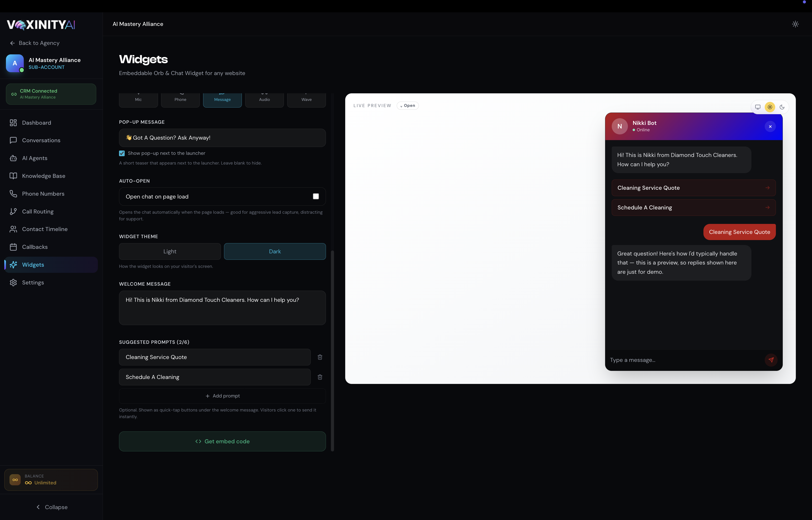
Task: Select the Audio launcher icon tab
Action: point(264,100)
